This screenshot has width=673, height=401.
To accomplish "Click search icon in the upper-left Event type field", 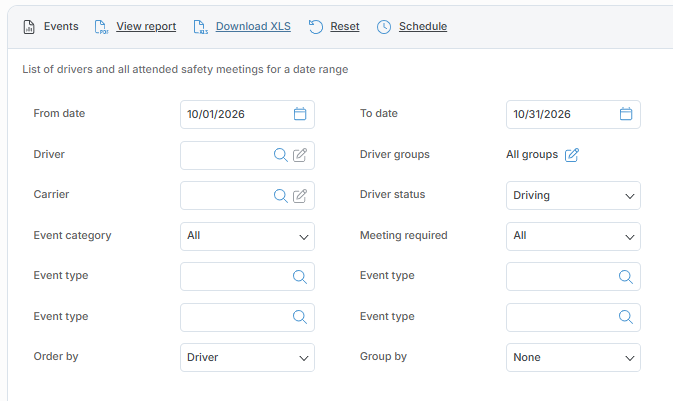I will (300, 276).
